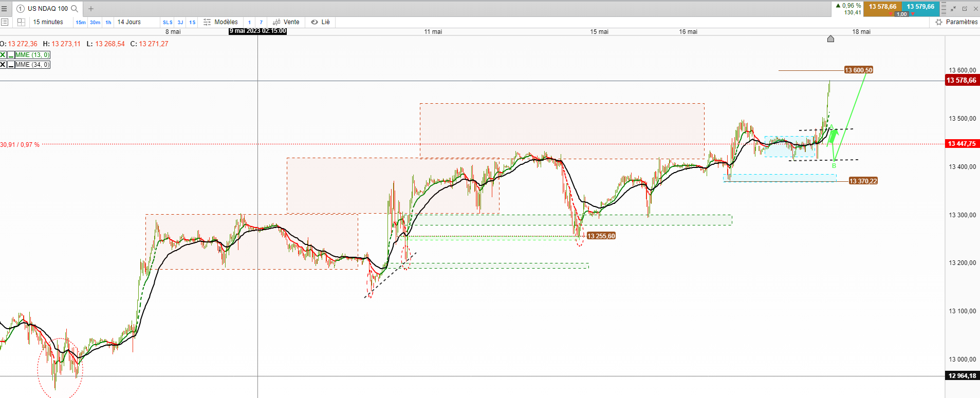980x398 pixels.
Task: Switch to the 30m timeframe shortcut
Action: 95,23
